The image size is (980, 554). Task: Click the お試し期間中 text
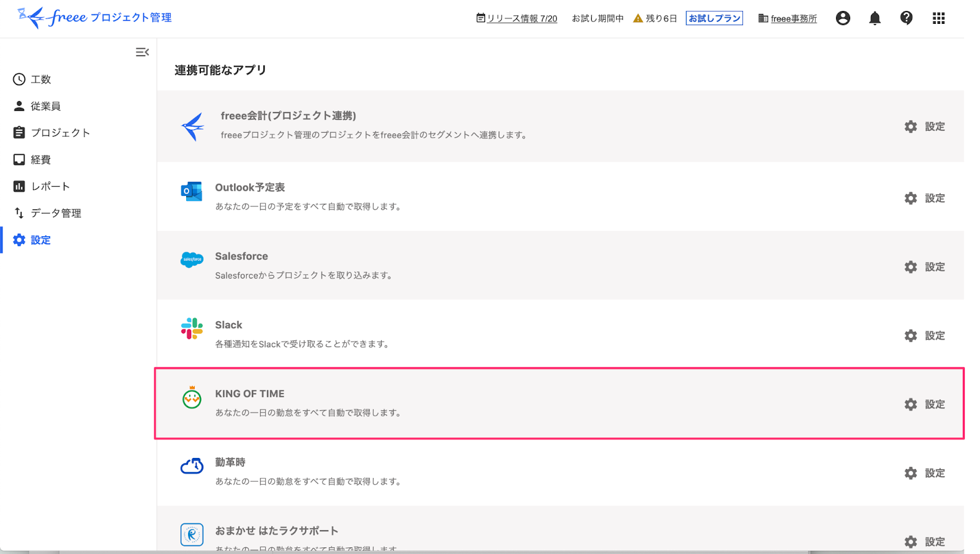click(x=598, y=18)
